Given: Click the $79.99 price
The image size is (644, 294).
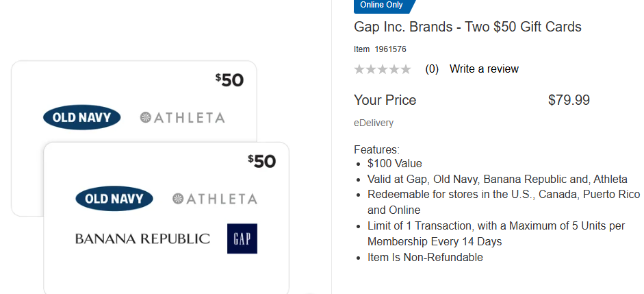Looking at the screenshot, I should (x=569, y=100).
